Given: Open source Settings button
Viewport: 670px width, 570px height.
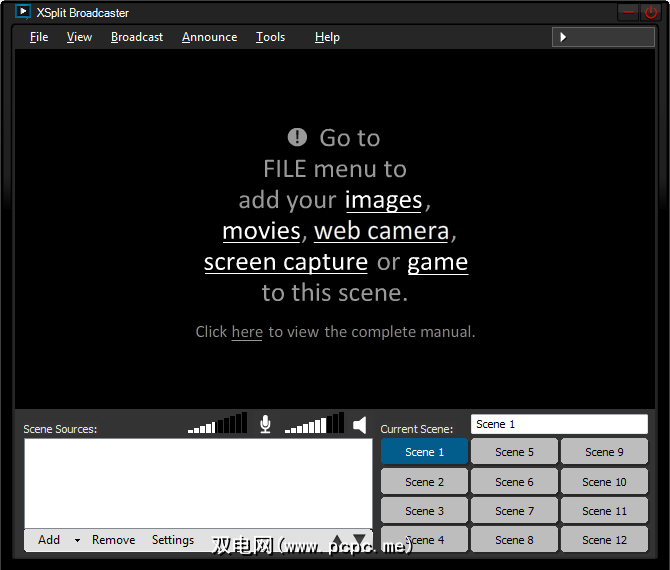Looking at the screenshot, I should tap(173, 540).
